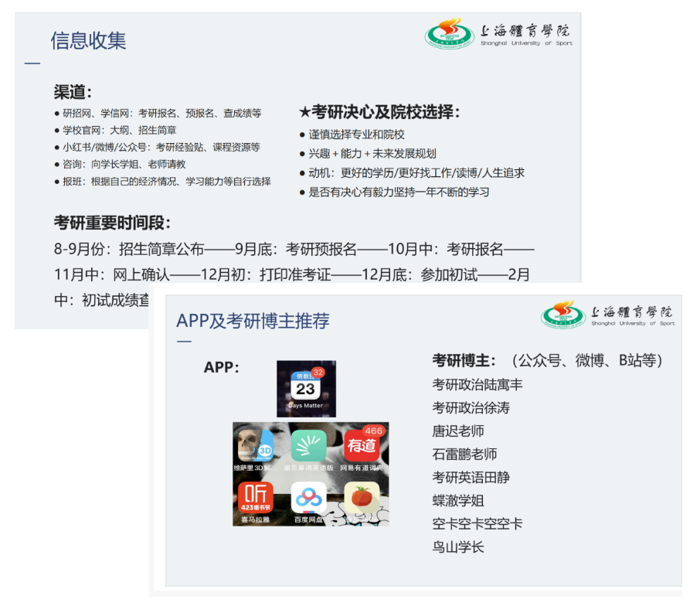Tap the 网易有道词典 app icon
The height and width of the screenshot is (606, 700).
(362, 446)
